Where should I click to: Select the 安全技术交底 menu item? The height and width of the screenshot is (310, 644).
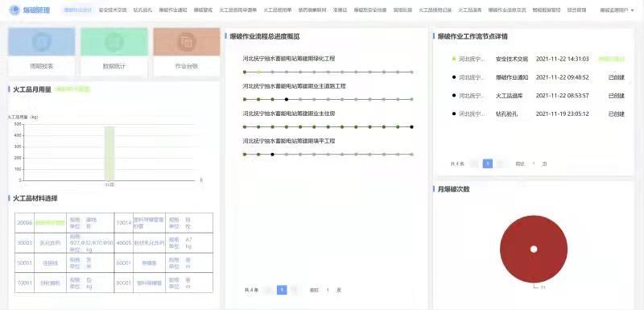pyautogui.click(x=113, y=10)
